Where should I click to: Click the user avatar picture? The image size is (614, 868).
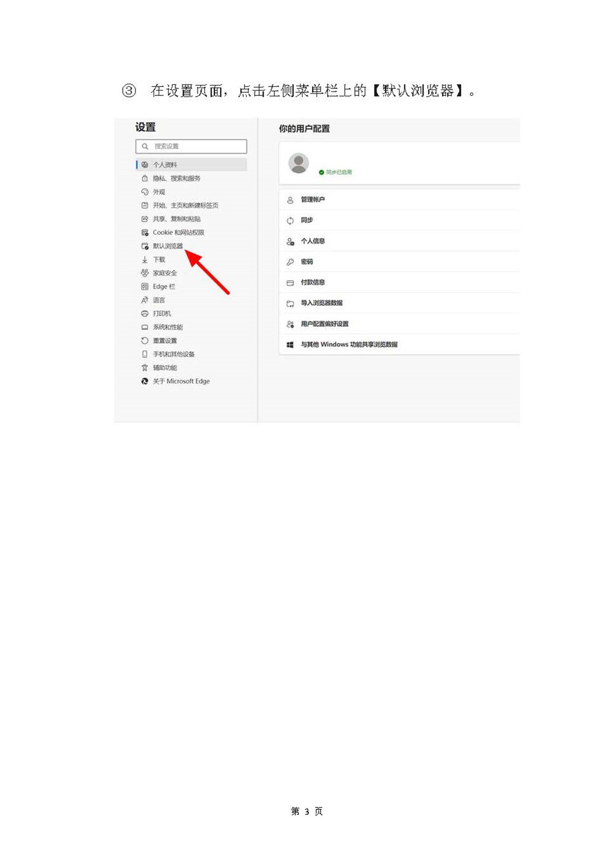coord(299,163)
